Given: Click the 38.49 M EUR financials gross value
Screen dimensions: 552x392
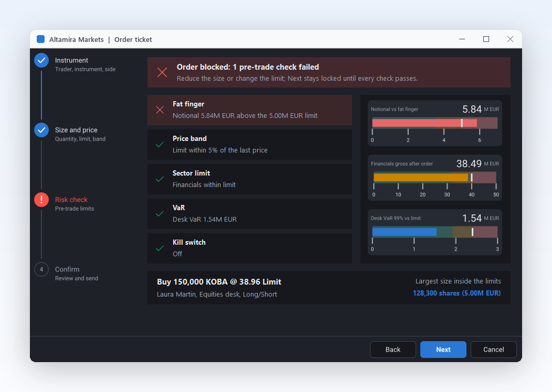Looking at the screenshot, I should point(477,164).
